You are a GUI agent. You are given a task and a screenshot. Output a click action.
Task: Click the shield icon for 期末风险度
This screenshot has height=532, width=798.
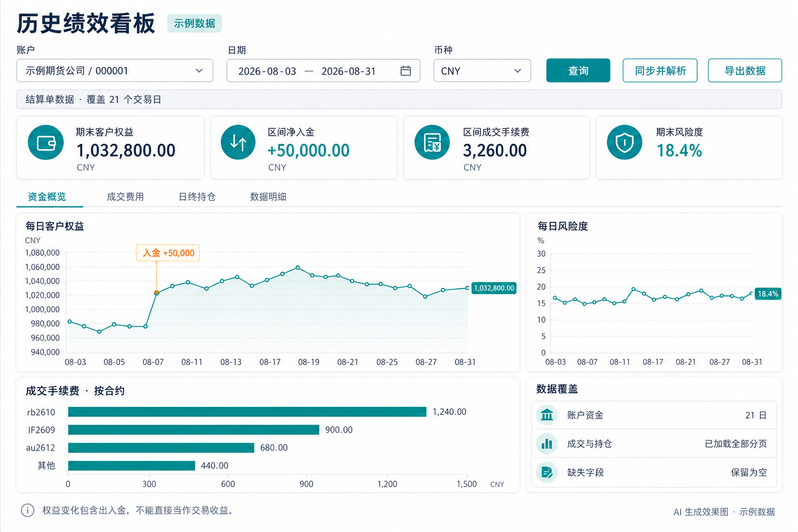[624, 142]
